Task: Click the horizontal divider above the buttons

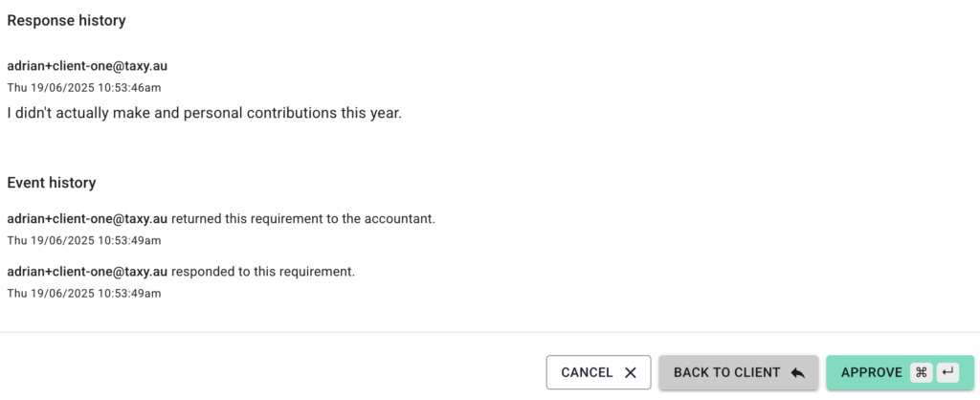Action: 490,332
